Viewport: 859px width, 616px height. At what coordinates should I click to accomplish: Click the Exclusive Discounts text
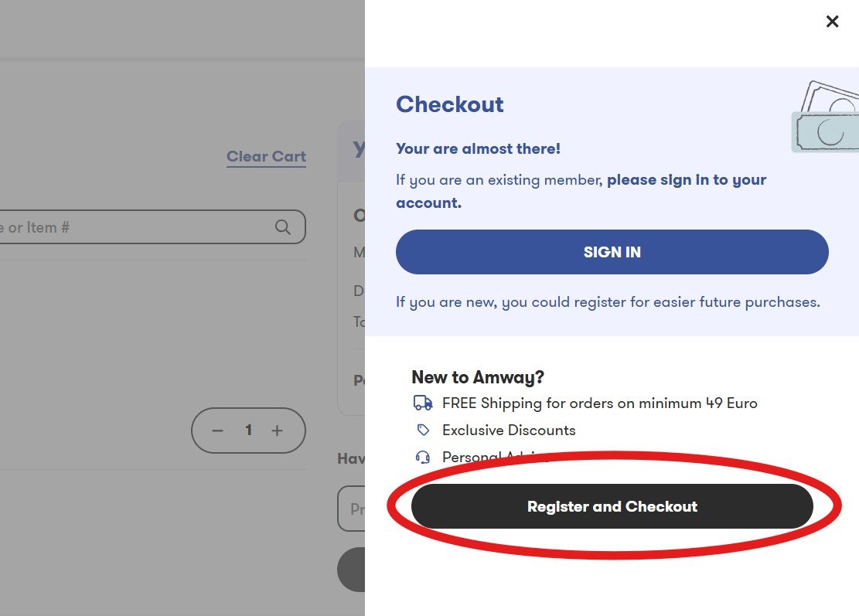pyautogui.click(x=509, y=431)
